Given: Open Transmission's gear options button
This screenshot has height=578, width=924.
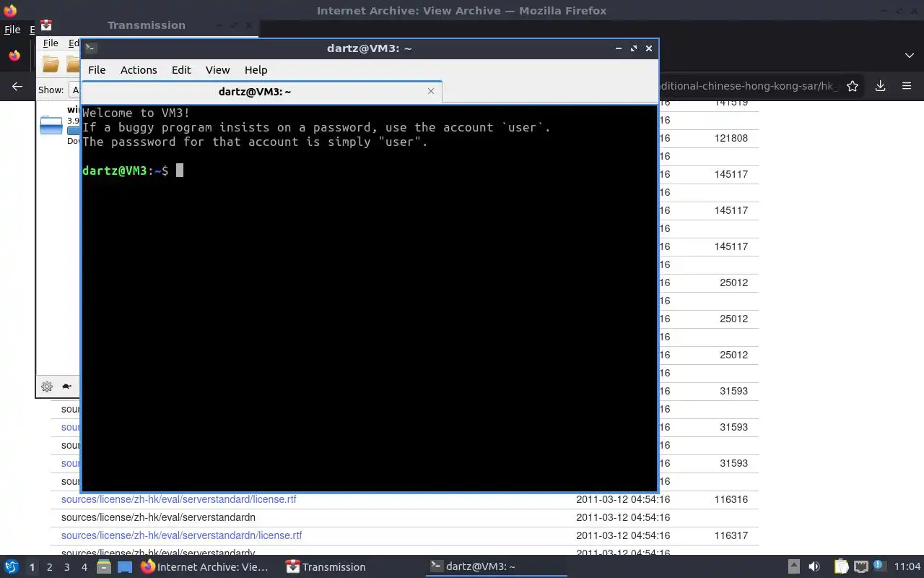Looking at the screenshot, I should (47, 387).
